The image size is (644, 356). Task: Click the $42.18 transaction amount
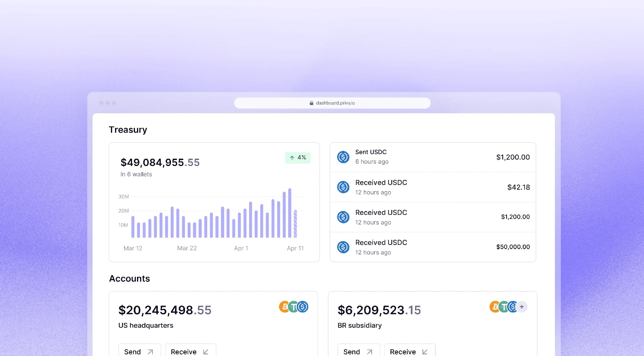[518, 187]
